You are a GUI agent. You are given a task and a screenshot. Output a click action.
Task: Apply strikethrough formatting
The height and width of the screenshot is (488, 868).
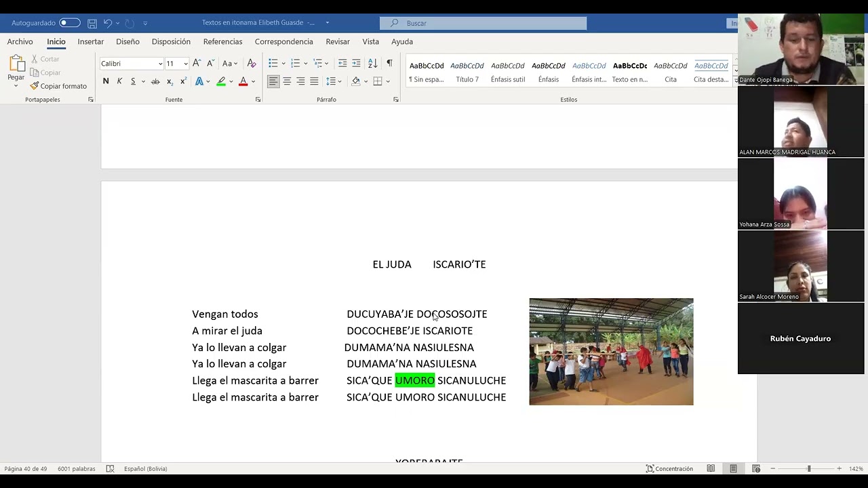[x=155, y=81]
